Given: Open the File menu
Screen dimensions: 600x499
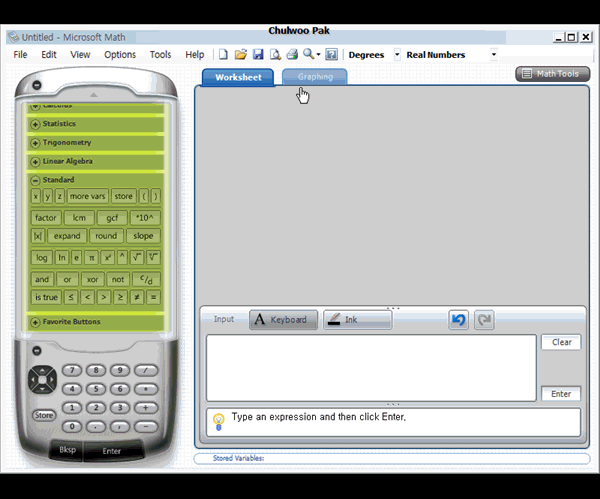Looking at the screenshot, I should (20, 55).
